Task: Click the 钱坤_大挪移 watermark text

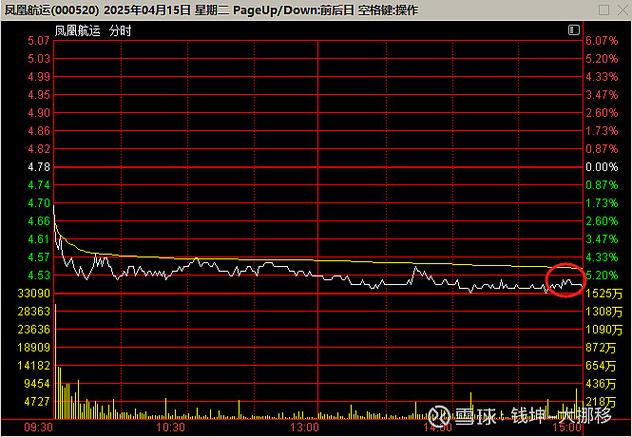Action: pyautogui.click(x=561, y=415)
